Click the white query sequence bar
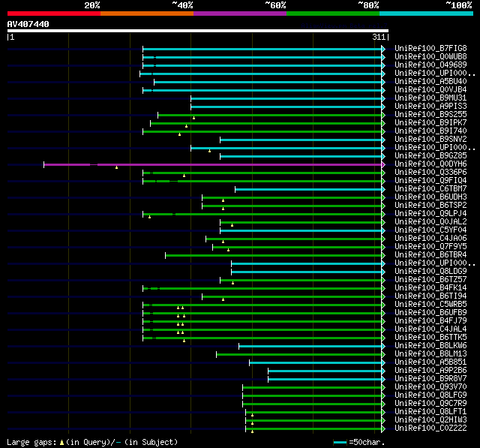This screenshot has height=448, width=480. pyautogui.click(x=198, y=31)
